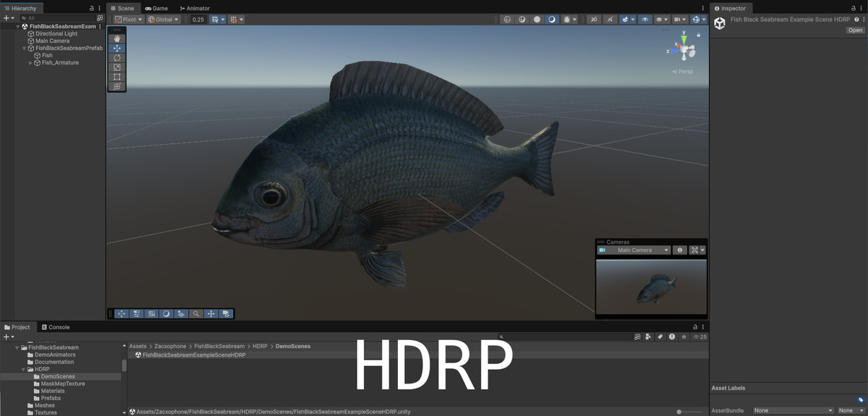This screenshot has height=416, width=868.
Task: Click the Asset Labels blue tag icon
Action: pos(861,399)
